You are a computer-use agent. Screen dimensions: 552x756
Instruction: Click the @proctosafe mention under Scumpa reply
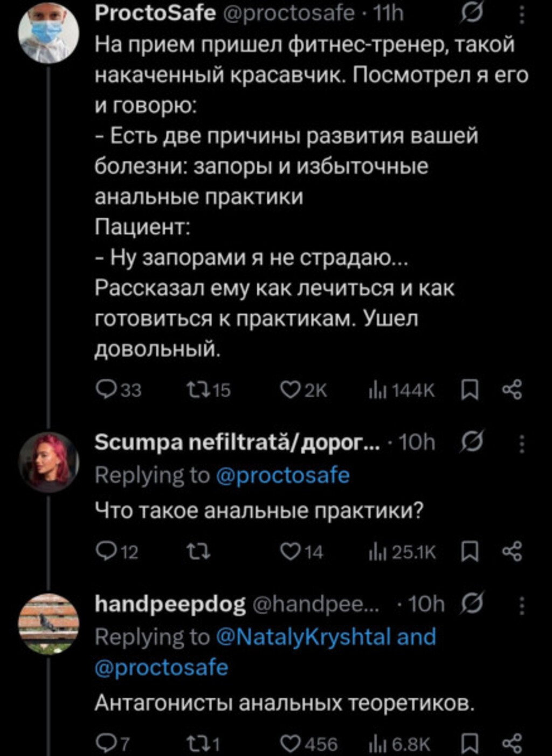[282, 475]
